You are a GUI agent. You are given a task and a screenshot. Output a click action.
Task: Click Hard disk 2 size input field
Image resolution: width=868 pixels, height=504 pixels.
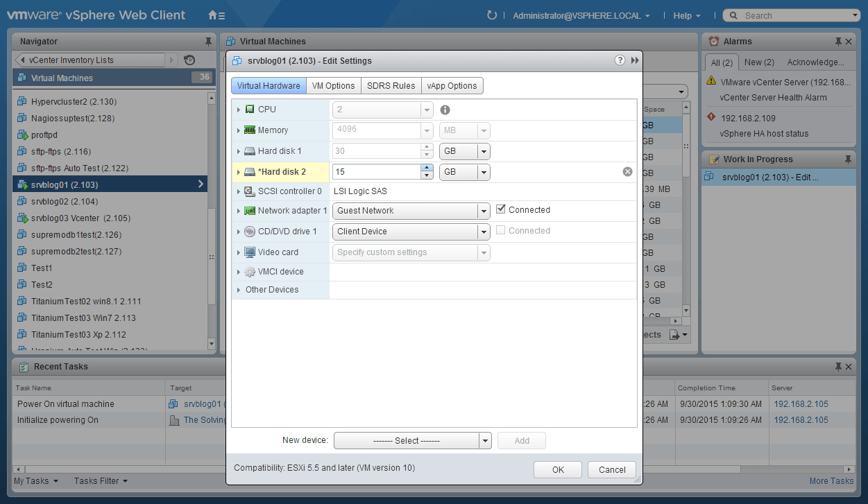pos(377,172)
